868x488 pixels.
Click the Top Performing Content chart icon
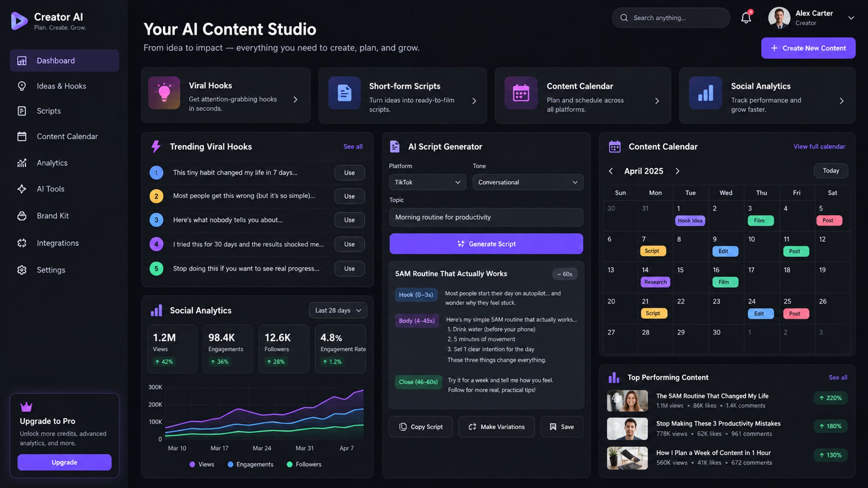[614, 378]
